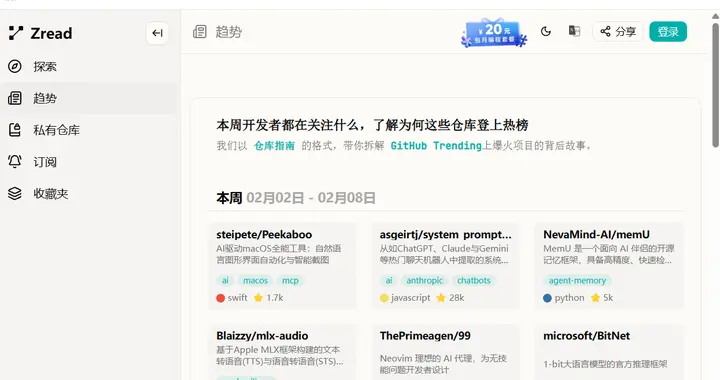Screen dimensions: 720x380
Task: Open the Blaizzy/mlx-audio repository card
Action: [x=282, y=352]
